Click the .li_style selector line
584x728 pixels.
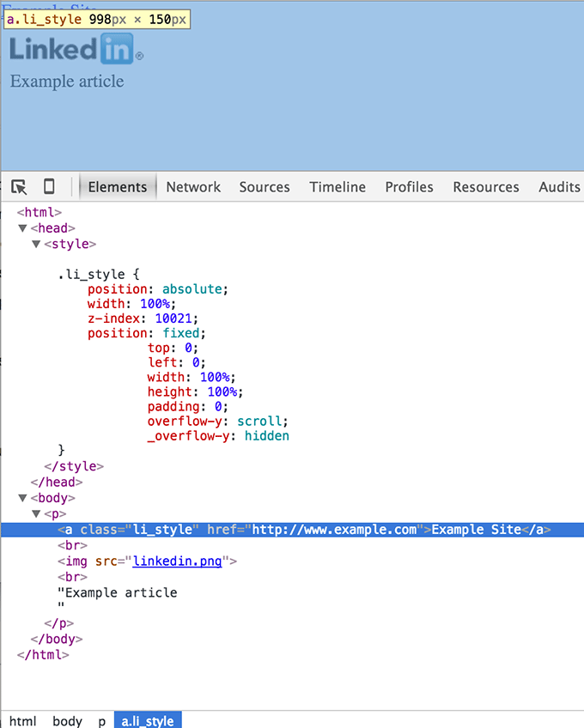click(x=99, y=274)
